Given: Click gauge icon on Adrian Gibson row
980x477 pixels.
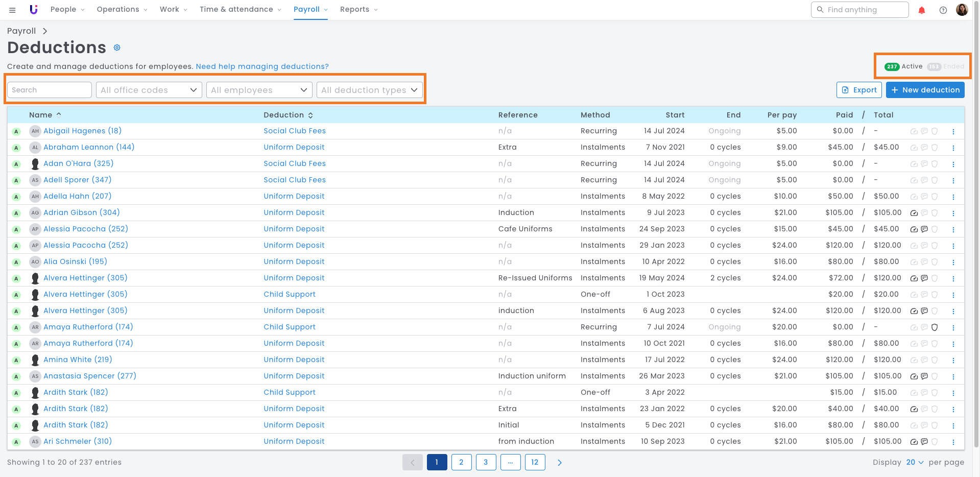Looking at the screenshot, I should pos(914,213).
